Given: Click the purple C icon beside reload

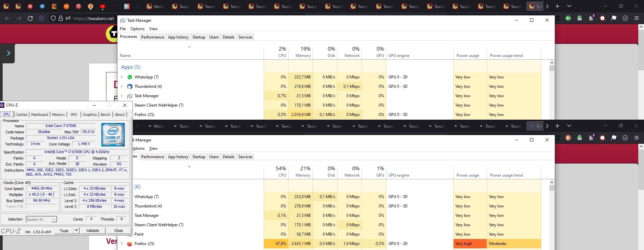Looking at the screenshot, I should pos(42,18).
